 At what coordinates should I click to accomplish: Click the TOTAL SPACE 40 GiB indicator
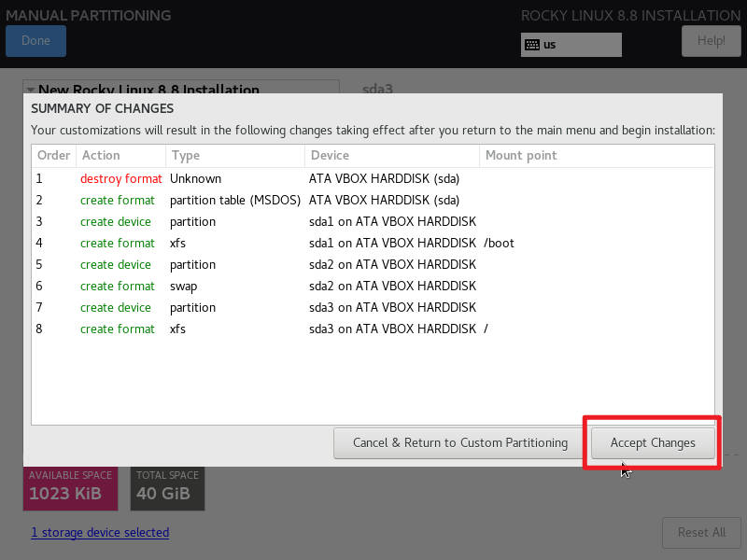coord(168,488)
